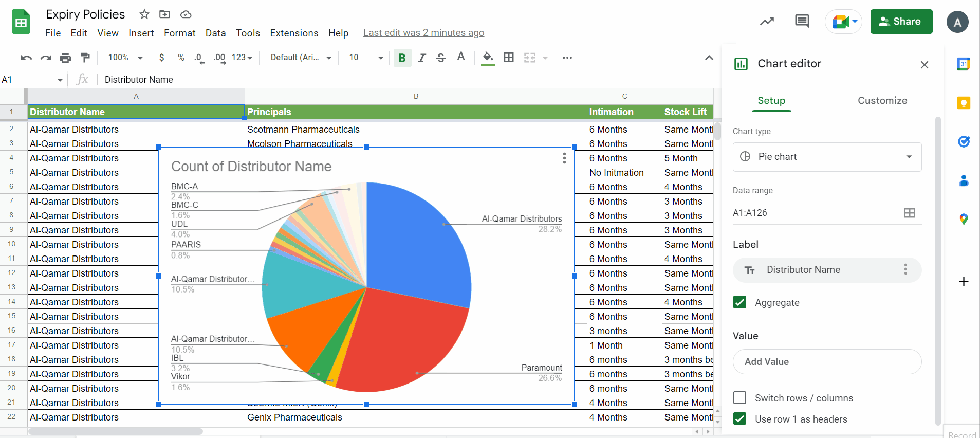Viewport: 980px width, 438px height.
Task: Apply strikethrough formatting
Action: point(441,58)
